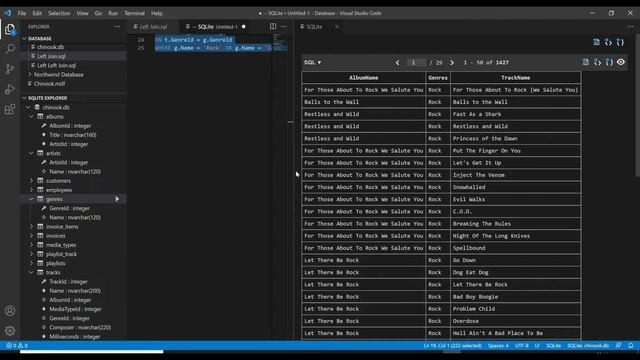Open notifications bell in status bar
640x360 pixels.
pyautogui.click(x=631, y=345)
